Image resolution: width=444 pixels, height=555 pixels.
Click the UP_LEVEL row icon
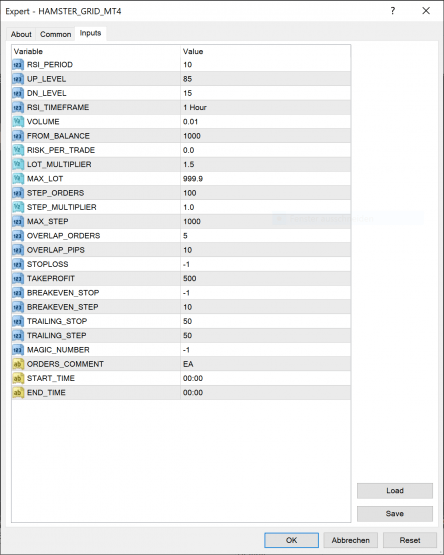18,79
